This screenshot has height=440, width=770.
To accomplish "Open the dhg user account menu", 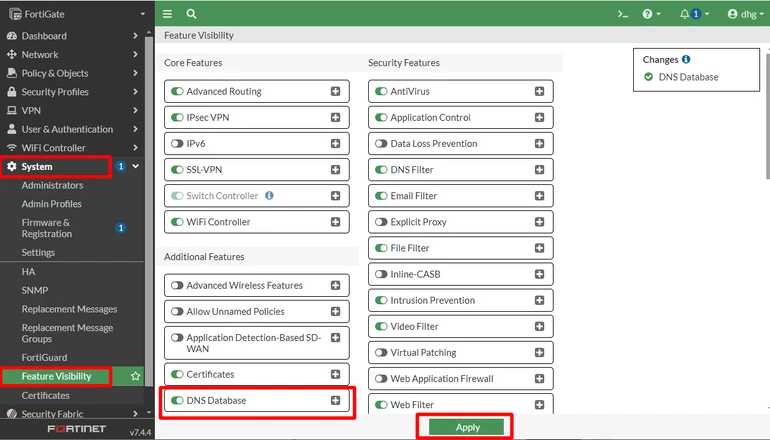I will pyautogui.click(x=745, y=14).
